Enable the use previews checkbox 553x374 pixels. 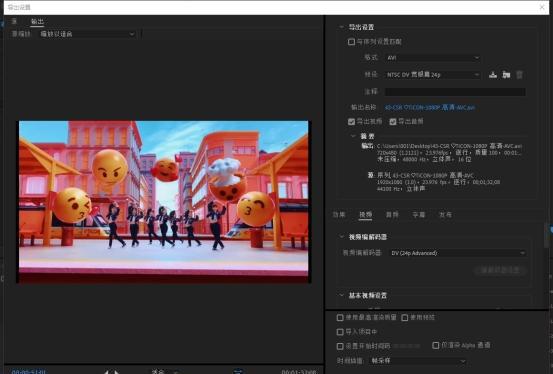click(405, 318)
